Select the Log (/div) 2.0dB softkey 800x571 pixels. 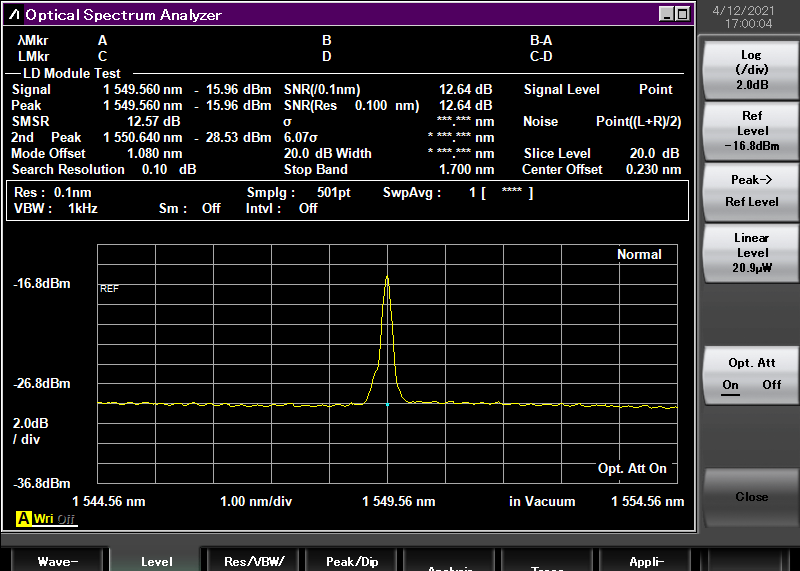(x=752, y=70)
